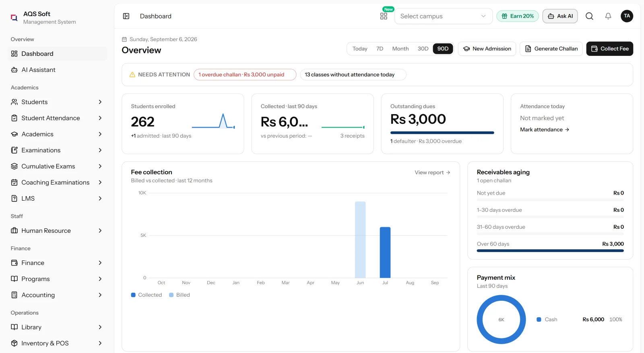Click the AQS Soft logo icon
The image size is (644, 353).
(x=14, y=18)
